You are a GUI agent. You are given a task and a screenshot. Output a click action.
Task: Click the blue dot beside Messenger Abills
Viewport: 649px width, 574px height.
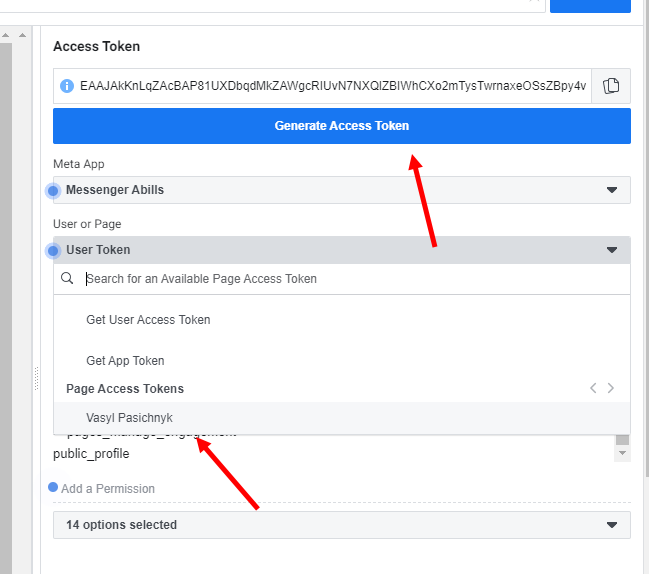(54, 190)
